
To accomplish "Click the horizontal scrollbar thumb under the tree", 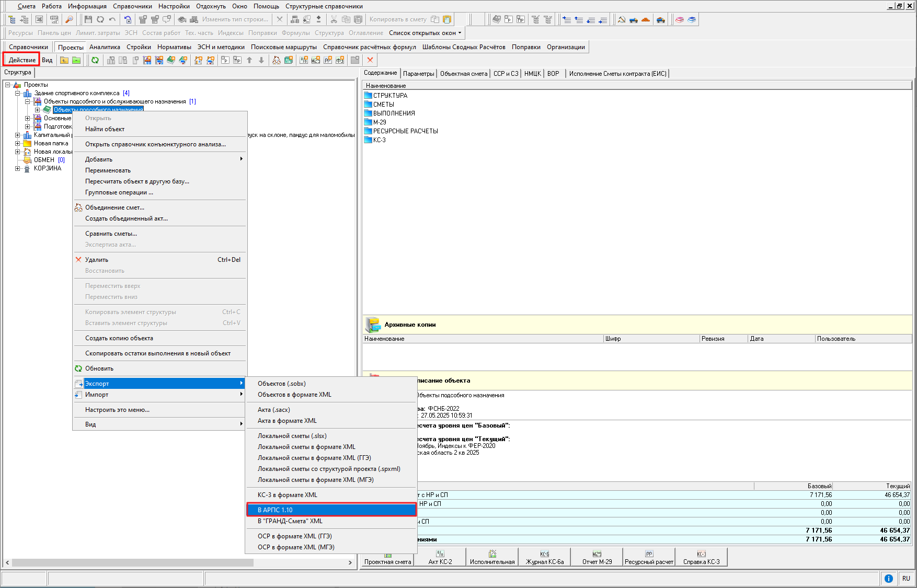I will click(x=133, y=563).
